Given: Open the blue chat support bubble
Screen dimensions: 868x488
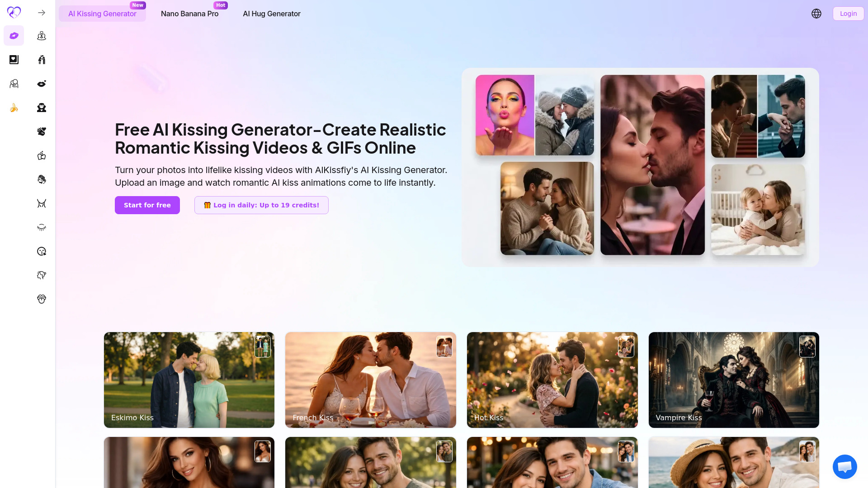Looking at the screenshot, I should [844, 467].
